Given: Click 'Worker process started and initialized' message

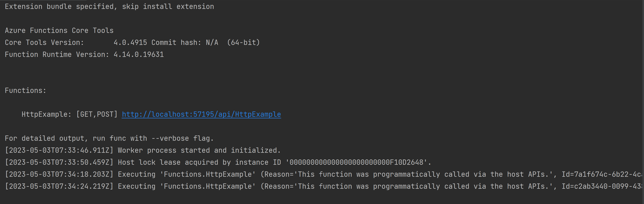Looking at the screenshot, I should 199,150.
